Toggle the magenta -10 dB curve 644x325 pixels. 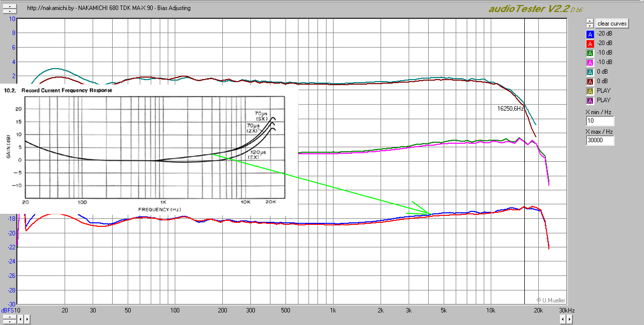tap(590, 63)
